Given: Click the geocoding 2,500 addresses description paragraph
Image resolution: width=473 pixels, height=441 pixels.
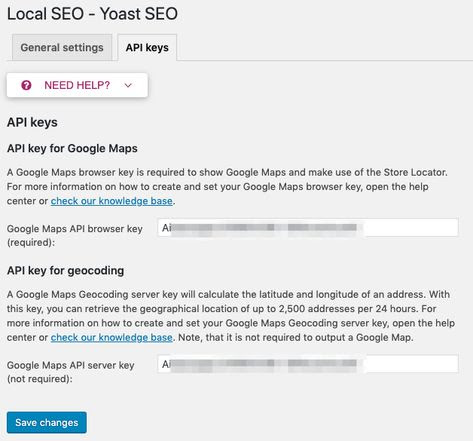Looking at the screenshot, I should [231, 316].
